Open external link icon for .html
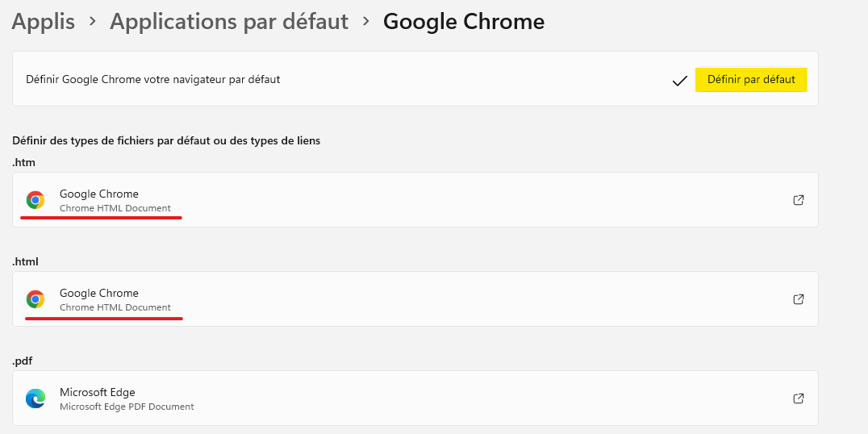 click(x=799, y=299)
